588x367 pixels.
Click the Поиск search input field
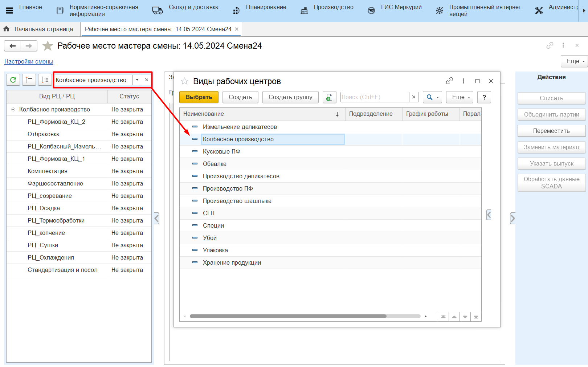pos(374,97)
